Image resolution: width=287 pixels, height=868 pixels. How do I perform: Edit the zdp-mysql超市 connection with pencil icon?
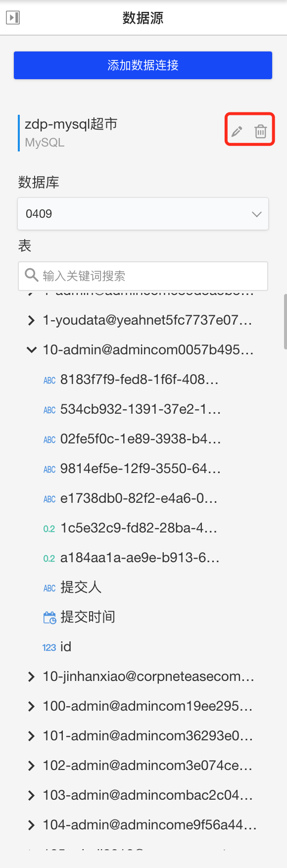click(x=237, y=131)
